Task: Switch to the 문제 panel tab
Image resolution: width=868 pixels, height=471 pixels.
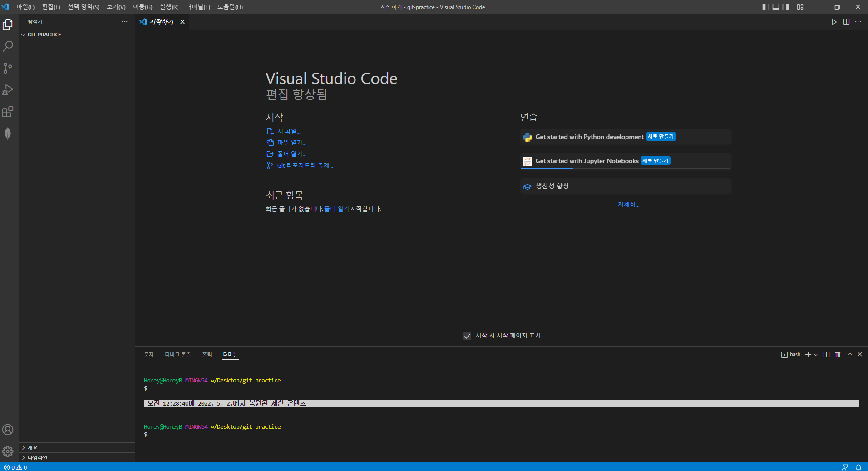Action: [x=149, y=355]
